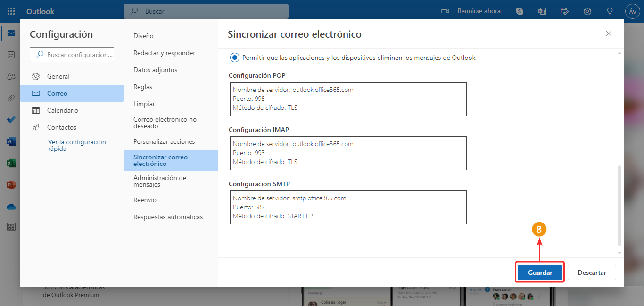The image size is (644, 306).
Task: Open OneDrive from the left rail
Action: tap(11, 207)
